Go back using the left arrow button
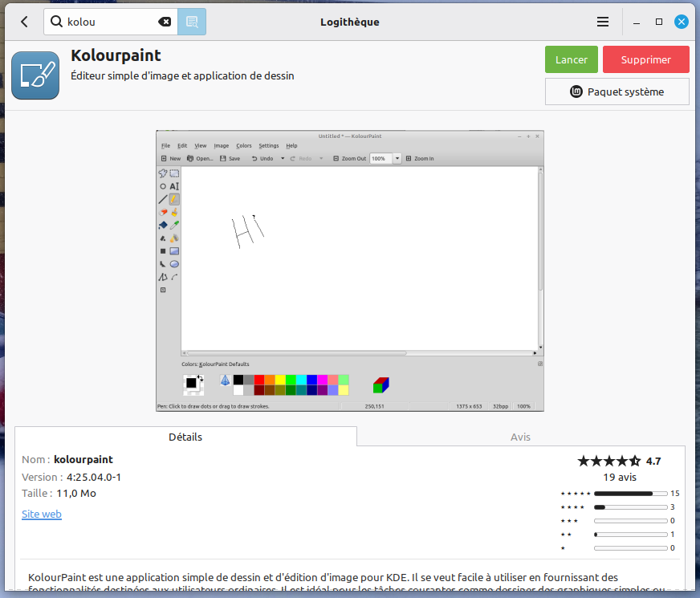The height and width of the screenshot is (598, 700). tap(24, 22)
